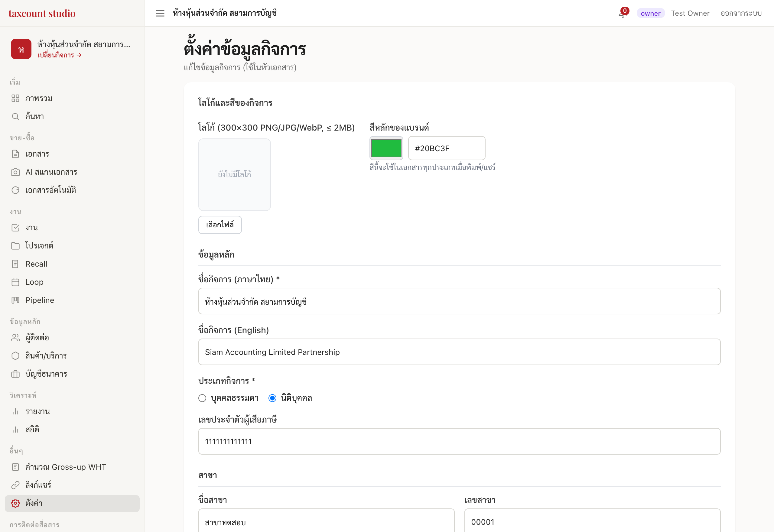This screenshot has width=774, height=532.
Task: Click the Loop calendar icon
Action: pyautogui.click(x=15, y=282)
